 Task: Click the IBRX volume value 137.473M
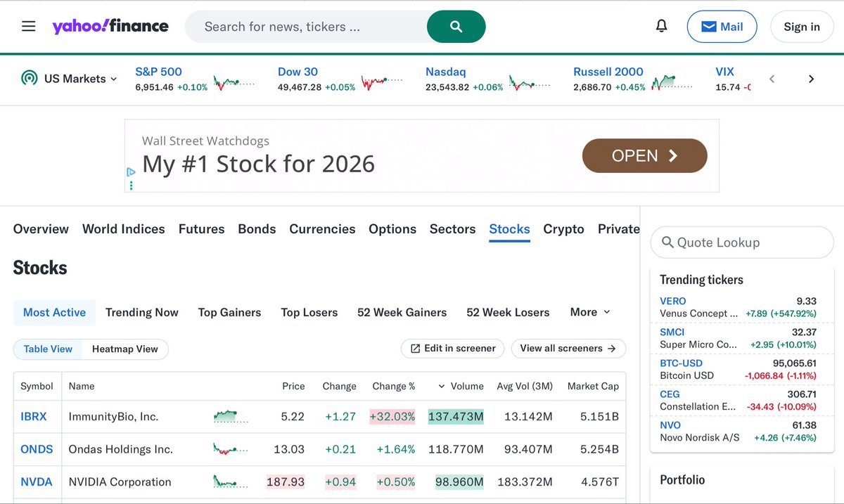click(x=456, y=417)
